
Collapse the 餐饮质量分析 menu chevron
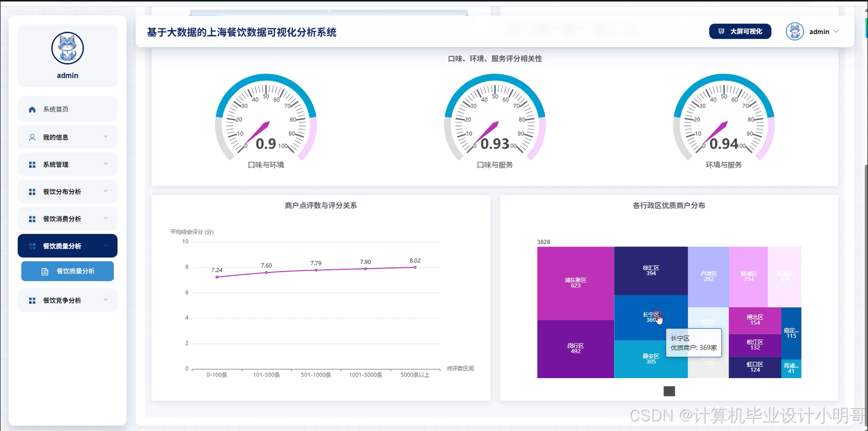pyautogui.click(x=106, y=246)
